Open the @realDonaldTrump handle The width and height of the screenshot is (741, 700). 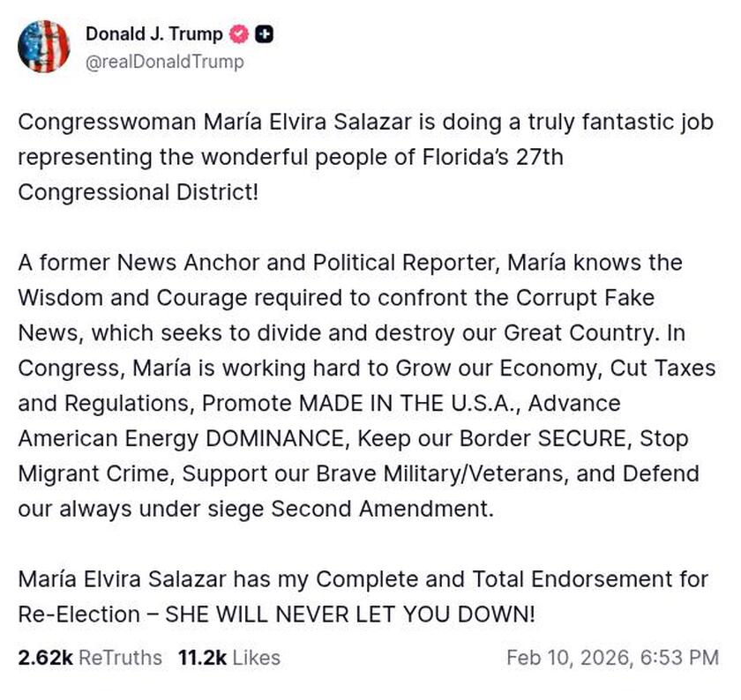[x=164, y=63]
